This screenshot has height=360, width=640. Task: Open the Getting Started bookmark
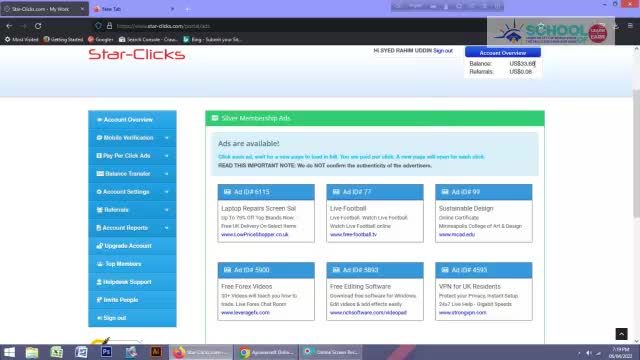pos(63,40)
